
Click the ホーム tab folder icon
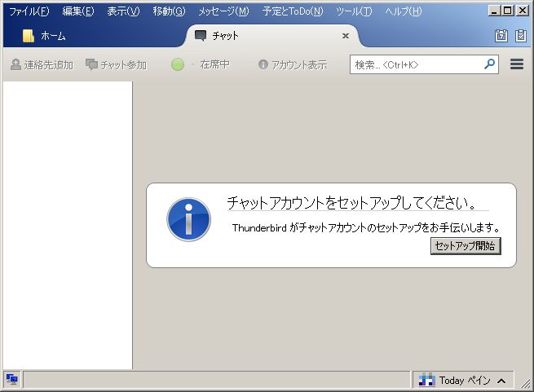point(29,36)
